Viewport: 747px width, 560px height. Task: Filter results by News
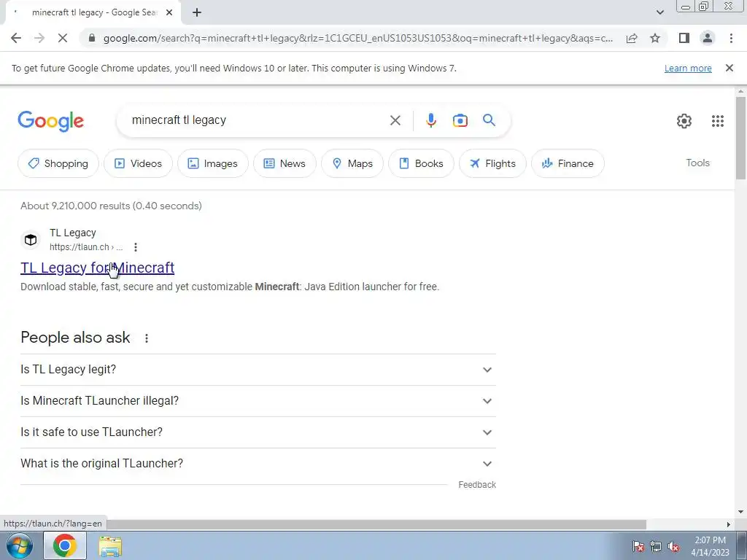pyautogui.click(x=285, y=163)
